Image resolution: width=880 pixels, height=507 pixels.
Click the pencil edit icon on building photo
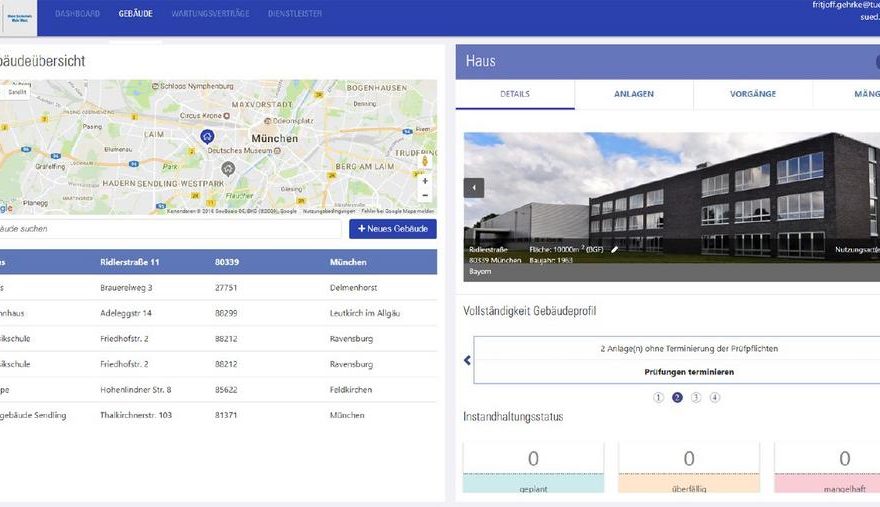(x=615, y=249)
